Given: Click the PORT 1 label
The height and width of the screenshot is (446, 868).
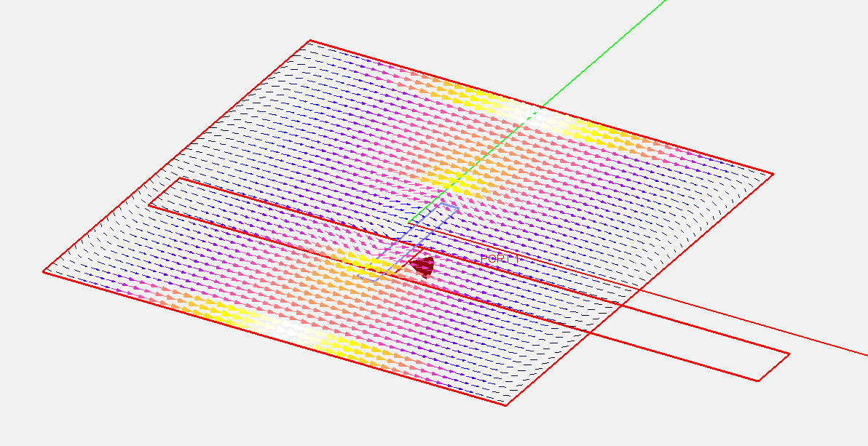Looking at the screenshot, I should (x=500, y=259).
